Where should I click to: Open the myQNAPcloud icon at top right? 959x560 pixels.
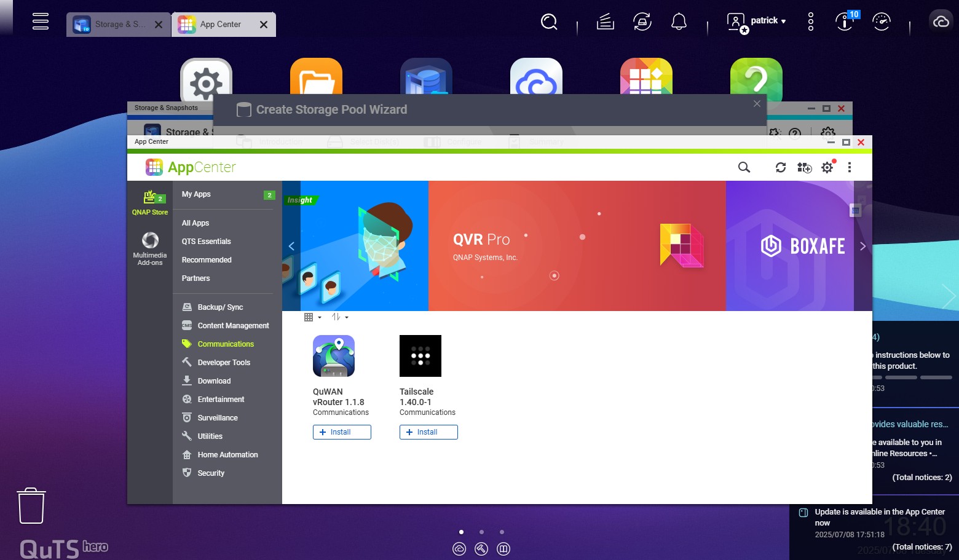pos(941,22)
